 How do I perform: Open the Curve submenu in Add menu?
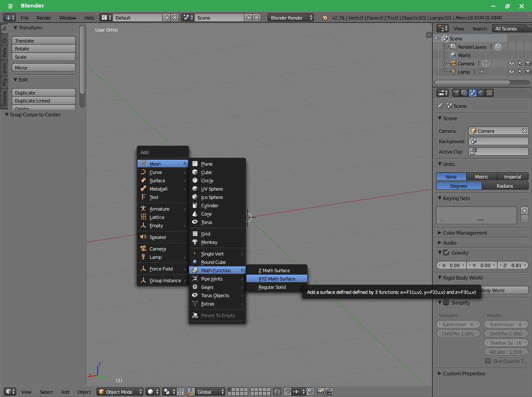[x=163, y=172]
